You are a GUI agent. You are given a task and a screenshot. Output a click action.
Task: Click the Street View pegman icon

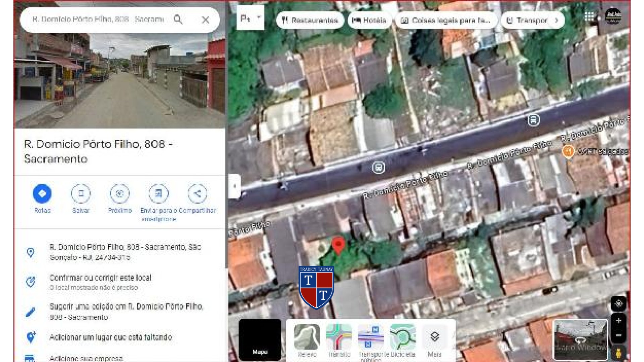619,353
